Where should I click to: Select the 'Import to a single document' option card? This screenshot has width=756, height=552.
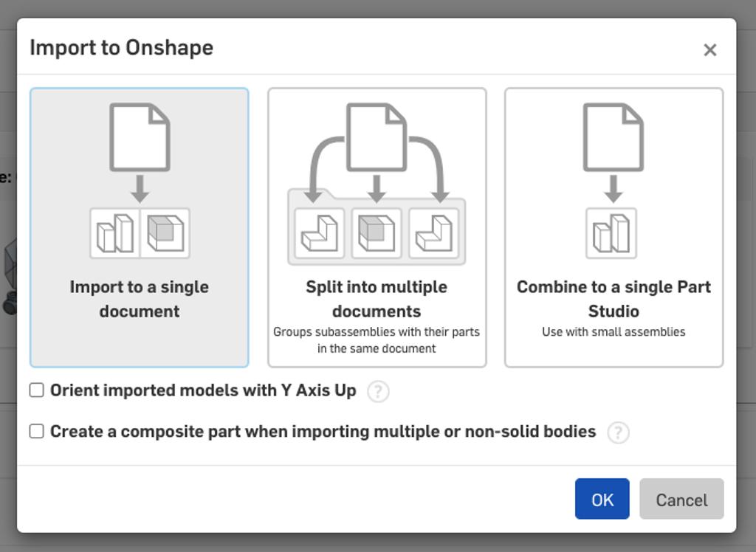(x=139, y=225)
